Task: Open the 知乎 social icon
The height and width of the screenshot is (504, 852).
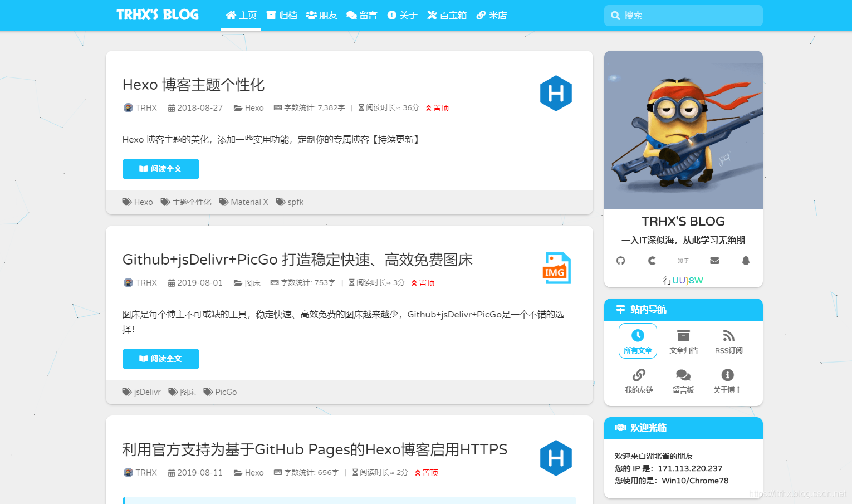Action: point(683,261)
